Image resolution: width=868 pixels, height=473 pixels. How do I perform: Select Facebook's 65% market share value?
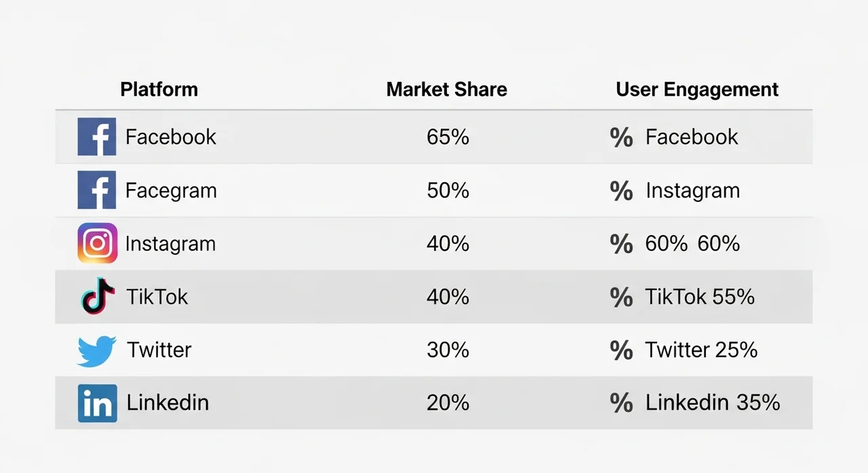click(x=448, y=138)
